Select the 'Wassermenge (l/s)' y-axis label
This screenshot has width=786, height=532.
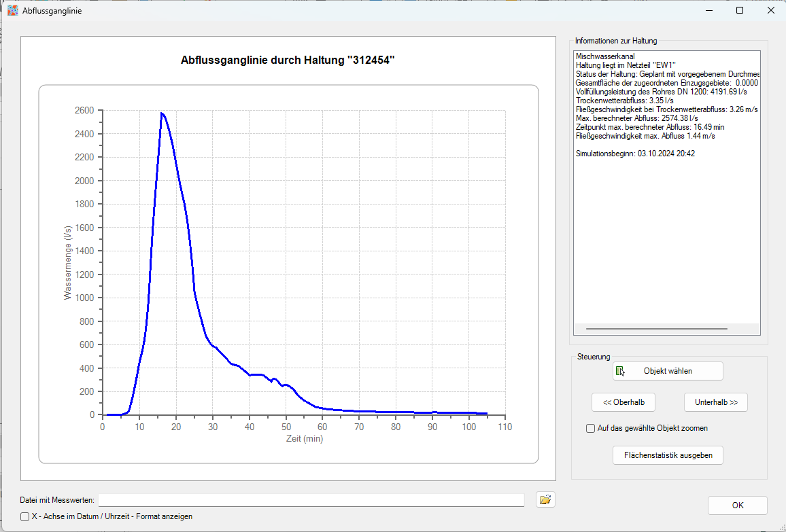67,262
